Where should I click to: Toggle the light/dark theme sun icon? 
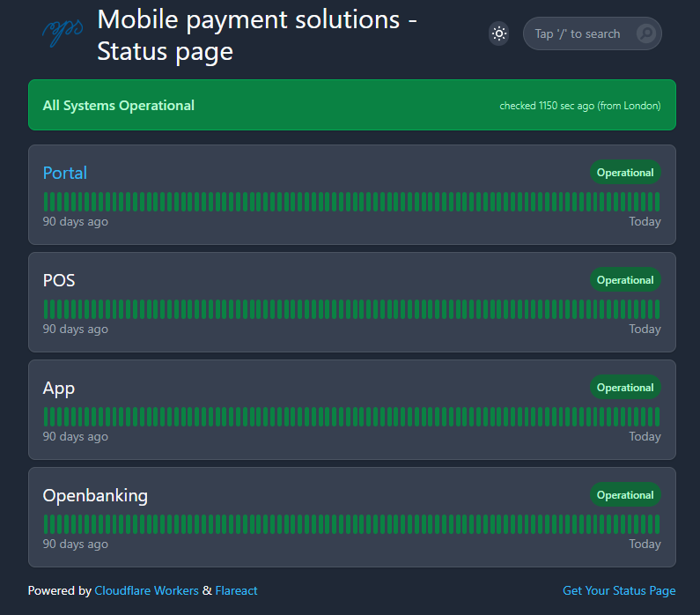pos(498,33)
